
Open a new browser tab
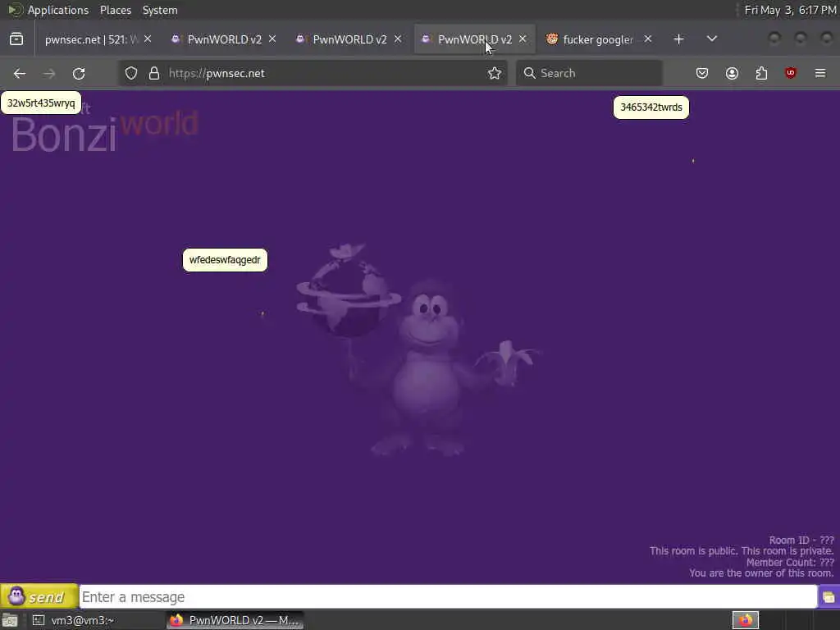tap(678, 39)
